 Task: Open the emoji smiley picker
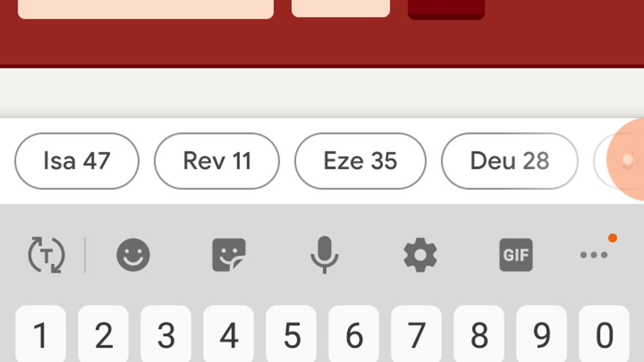click(x=133, y=255)
